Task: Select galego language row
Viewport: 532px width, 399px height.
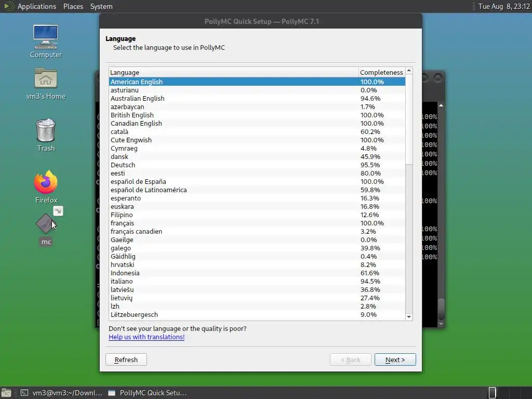Action: click(x=257, y=248)
